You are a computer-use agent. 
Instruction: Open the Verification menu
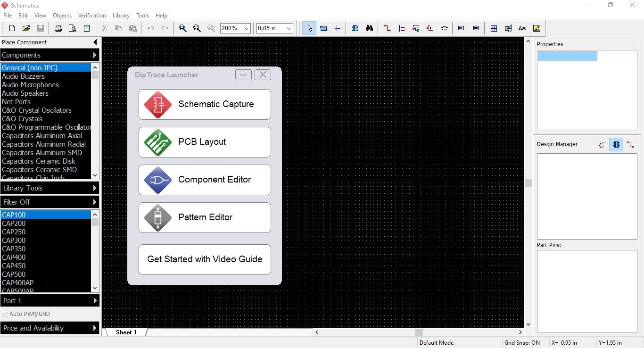tap(92, 16)
